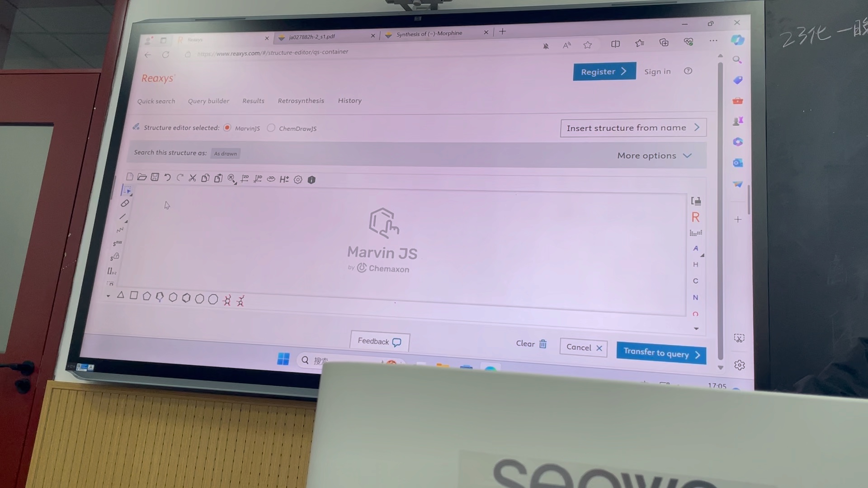Open the Retrosynthesis tab
Screen dimensions: 868x488
301,100
